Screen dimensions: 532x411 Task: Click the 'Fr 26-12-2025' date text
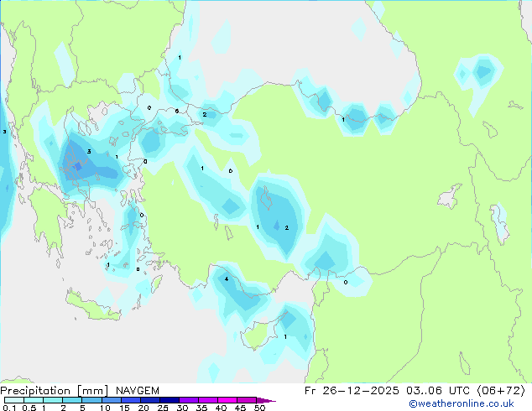pos(352,391)
